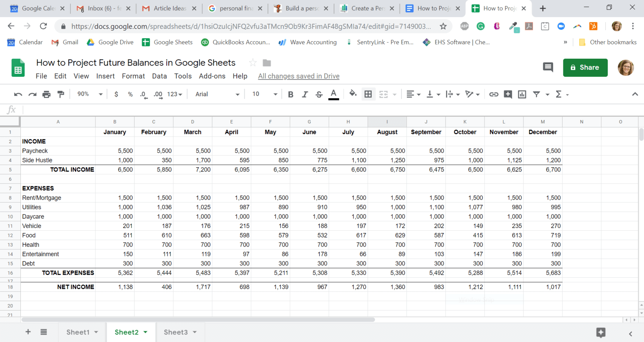Open the Arial font dropdown

[217, 94]
